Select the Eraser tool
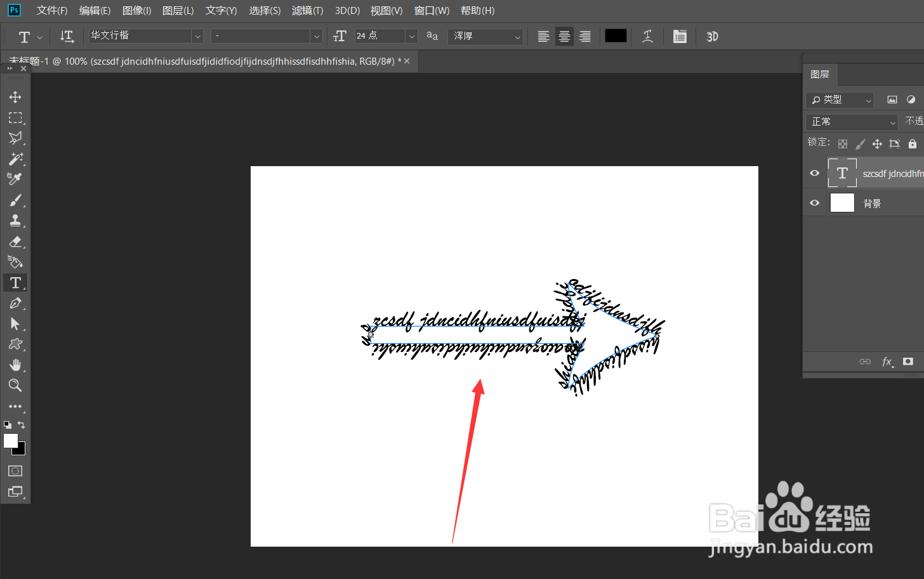The height and width of the screenshot is (579, 924). [15, 242]
